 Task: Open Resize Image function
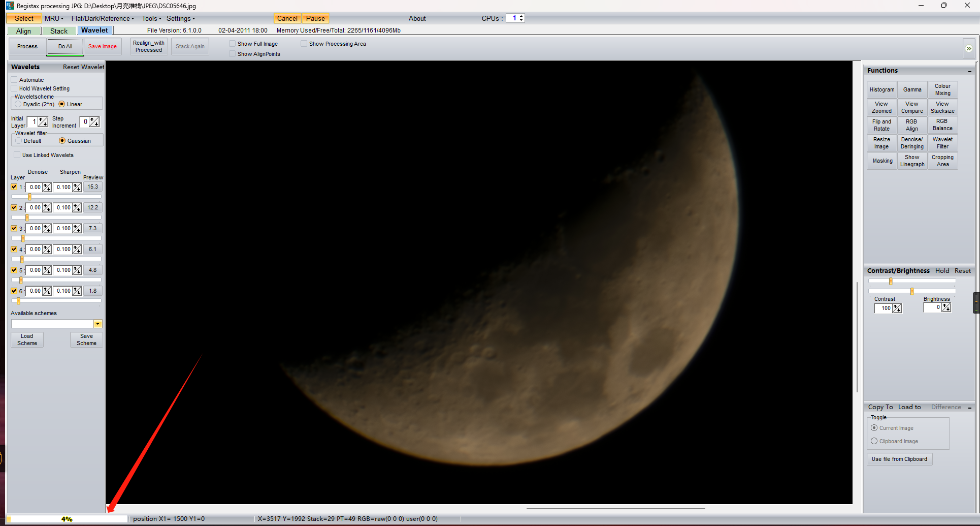pos(881,143)
